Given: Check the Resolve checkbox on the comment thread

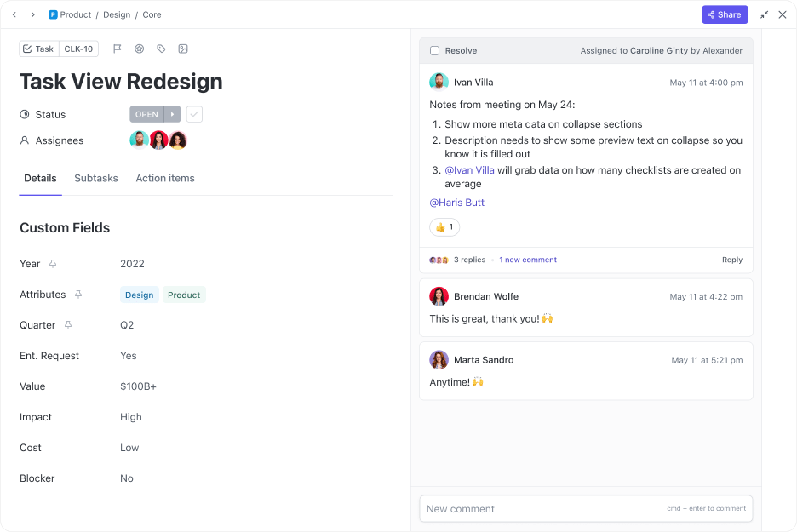Looking at the screenshot, I should click(x=433, y=50).
